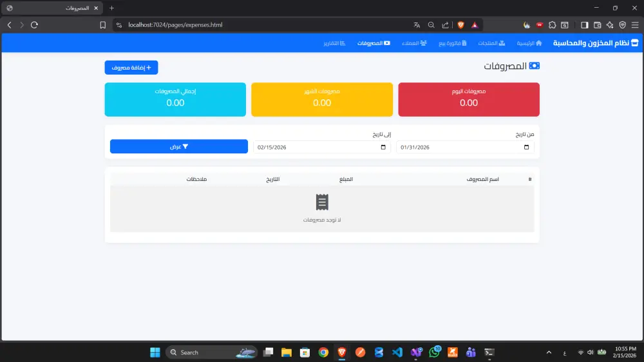Show hidden system tray icons chevron
The image size is (644, 362).
[x=549, y=352]
